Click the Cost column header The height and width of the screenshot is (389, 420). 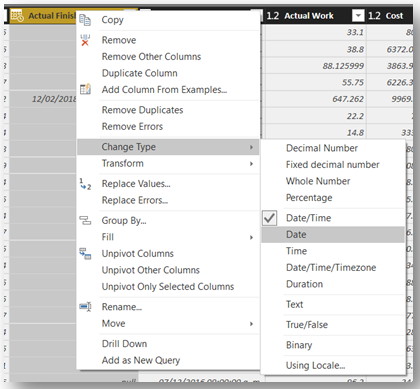[390, 16]
